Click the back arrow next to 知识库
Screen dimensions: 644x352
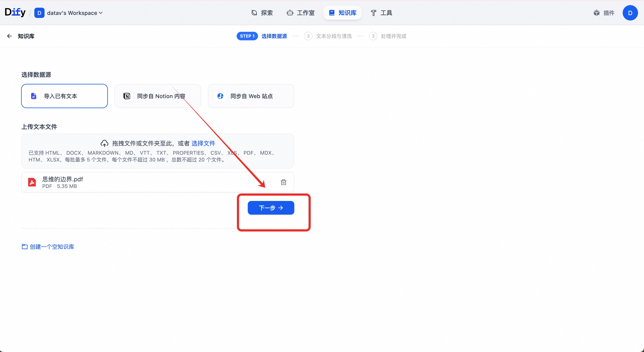pos(9,36)
